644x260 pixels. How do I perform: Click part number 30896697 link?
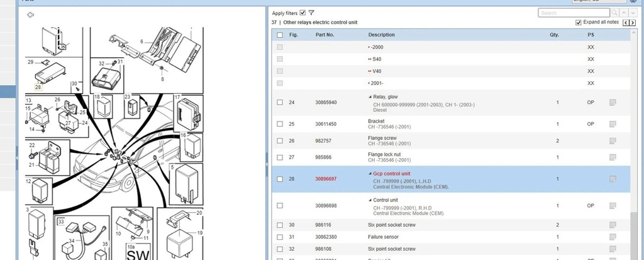coord(326,179)
